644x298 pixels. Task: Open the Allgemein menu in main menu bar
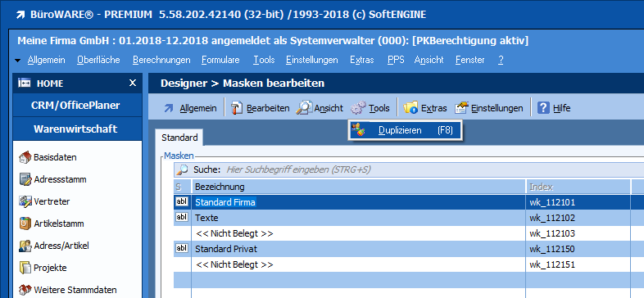[x=47, y=60]
